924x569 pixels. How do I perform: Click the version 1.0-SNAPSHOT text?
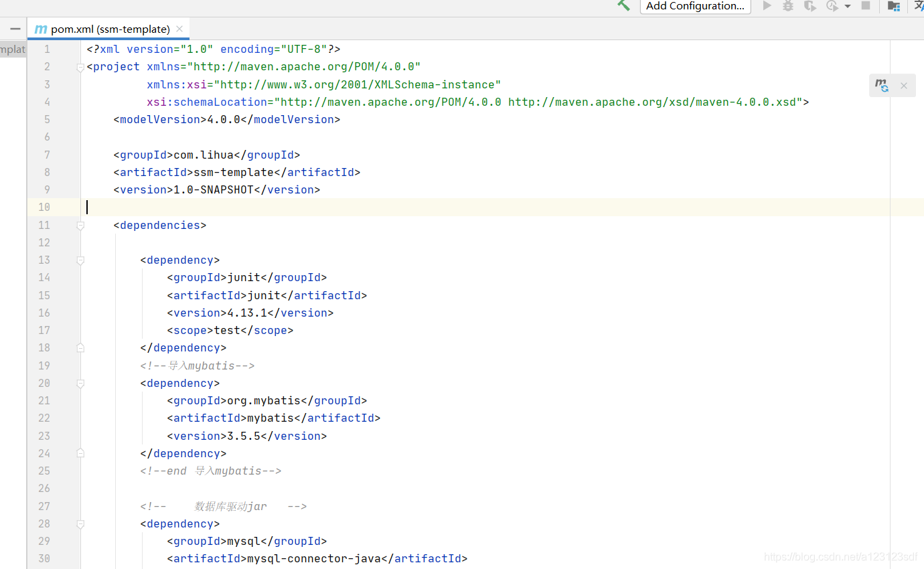214,190
